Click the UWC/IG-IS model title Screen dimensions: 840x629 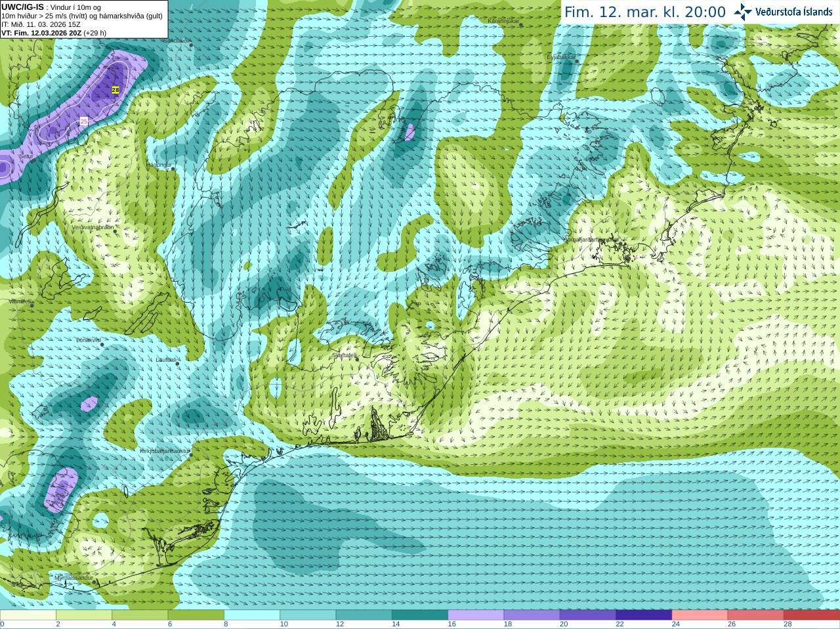pyautogui.click(x=23, y=7)
